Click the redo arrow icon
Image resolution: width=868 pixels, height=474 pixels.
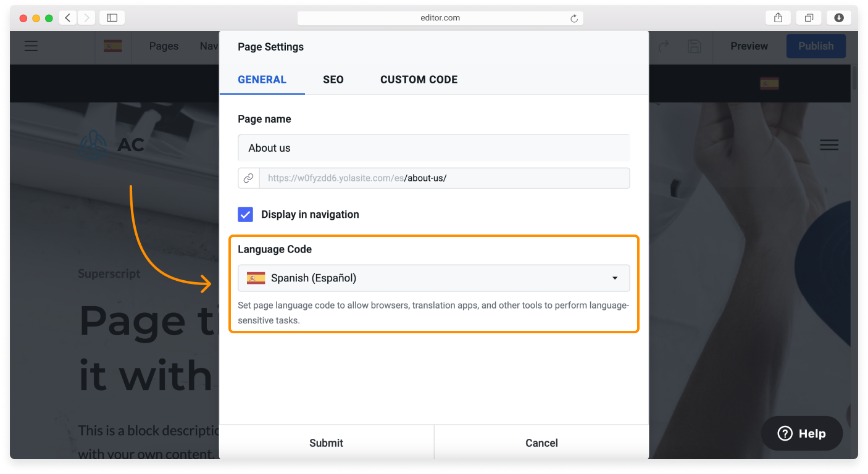[664, 46]
